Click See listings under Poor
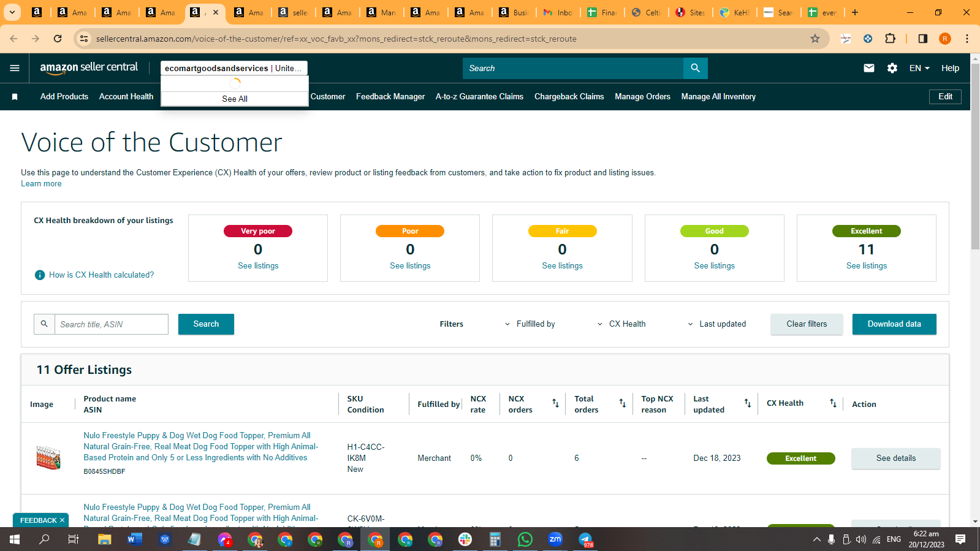This screenshot has height=551, width=980. coord(410,266)
